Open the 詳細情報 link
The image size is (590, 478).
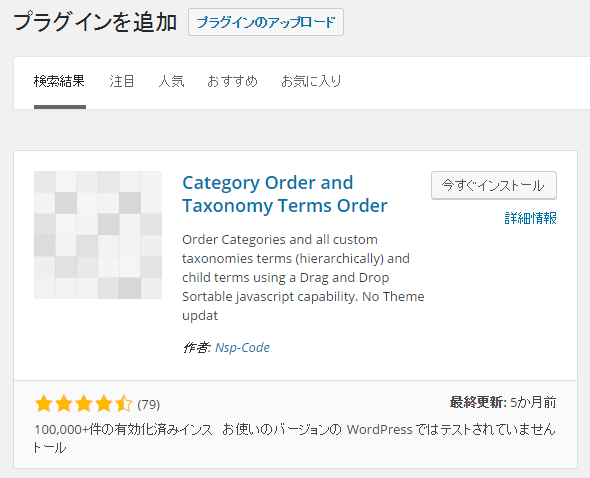(x=531, y=218)
